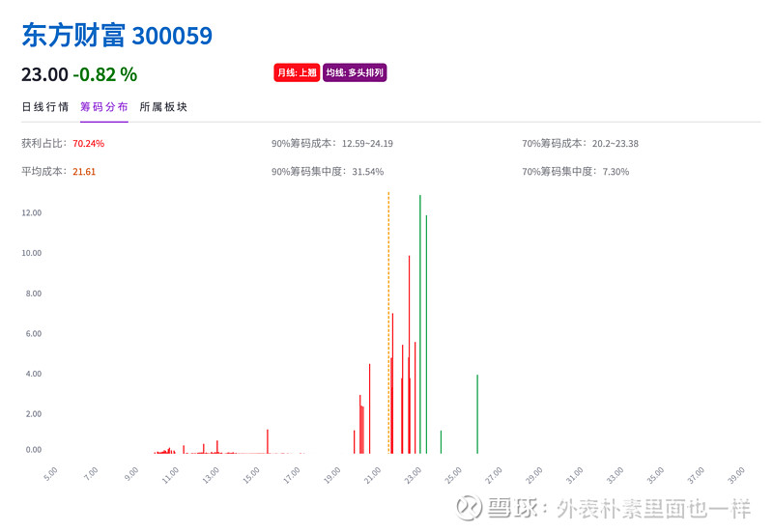Click the 获利占比 value 70.24%
The height and width of the screenshot is (532, 773).
click(x=88, y=143)
